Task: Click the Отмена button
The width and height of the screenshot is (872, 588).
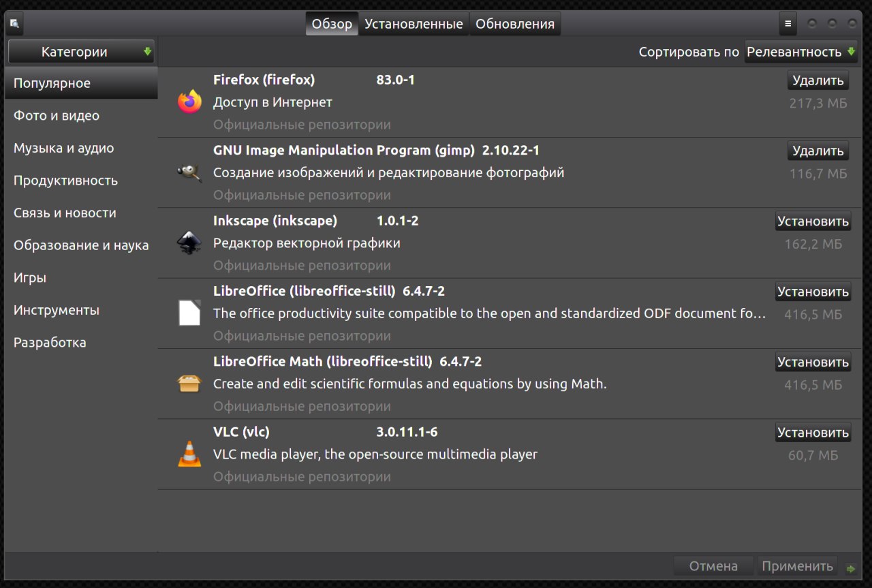Action: pos(713,566)
